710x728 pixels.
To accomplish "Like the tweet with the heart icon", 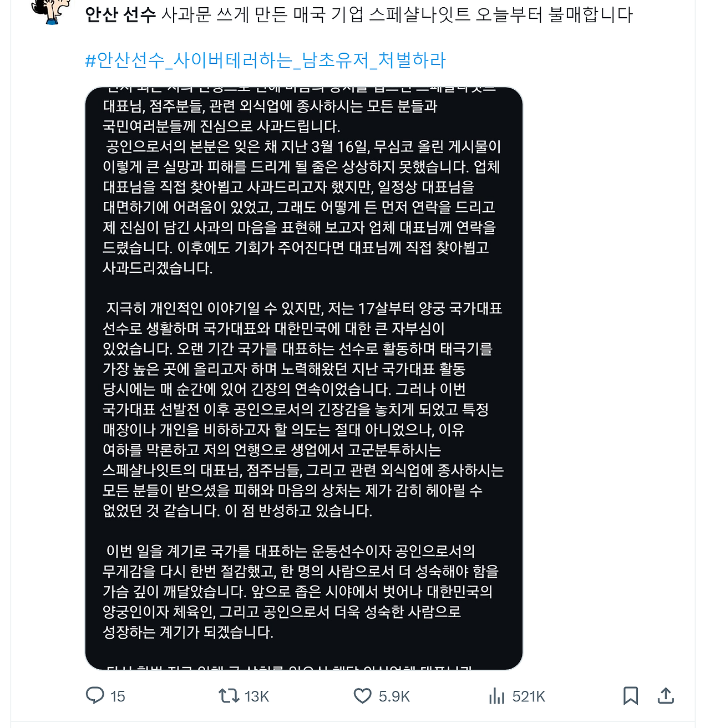I will 363,696.
